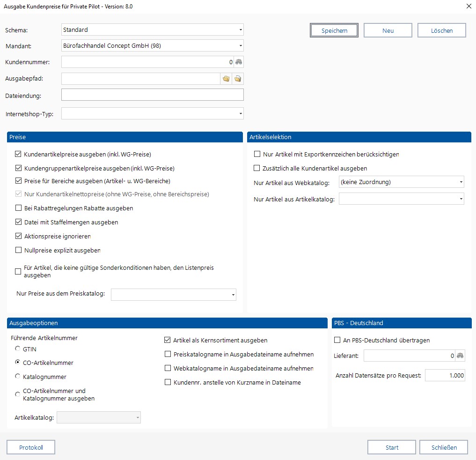This screenshot has width=476, height=460.
Task: Enable Bei Rabattregelungen Rabatte ausgeben
Action: (18, 208)
